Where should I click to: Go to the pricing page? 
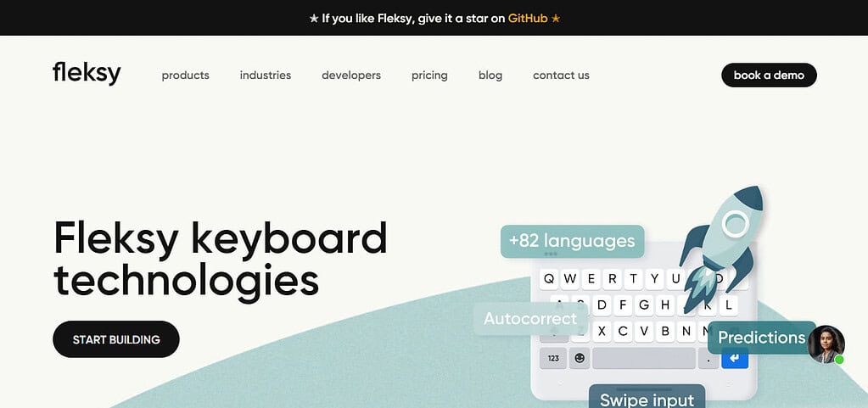[429, 75]
